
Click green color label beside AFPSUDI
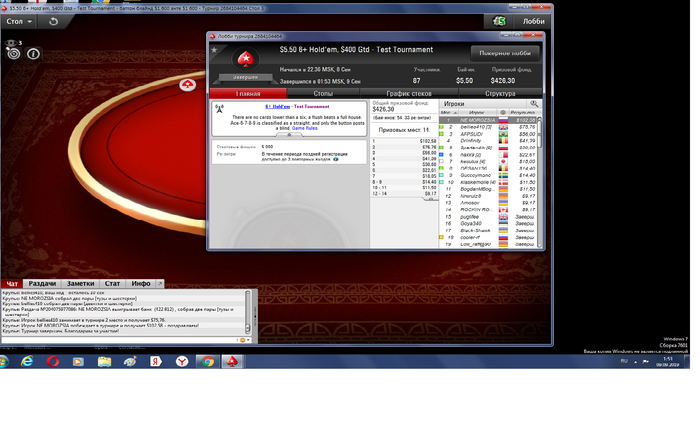(442, 134)
